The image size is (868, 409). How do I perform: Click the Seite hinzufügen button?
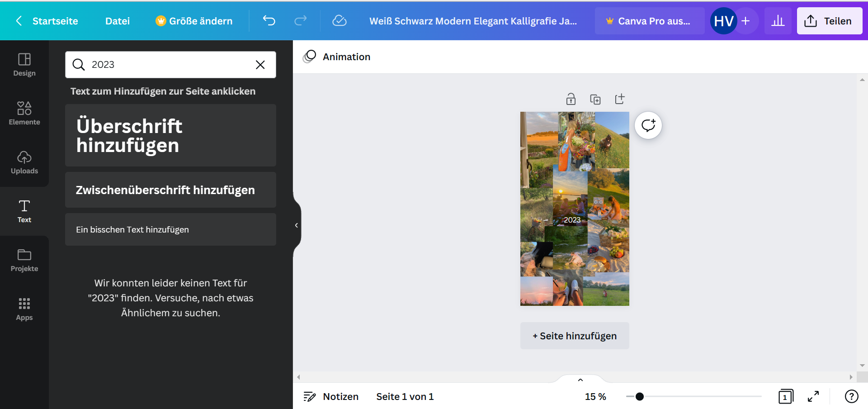pyautogui.click(x=575, y=336)
